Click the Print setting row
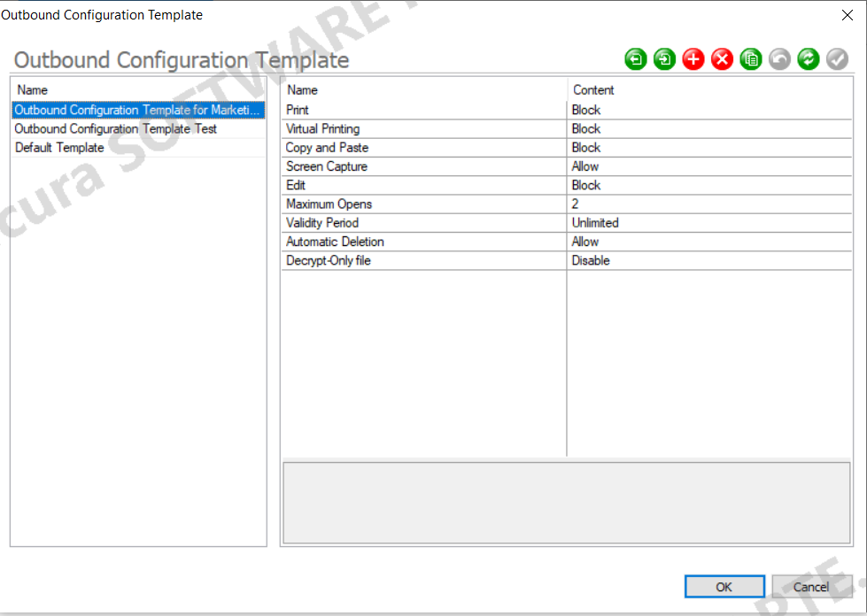This screenshot has width=867, height=616. coord(354,110)
